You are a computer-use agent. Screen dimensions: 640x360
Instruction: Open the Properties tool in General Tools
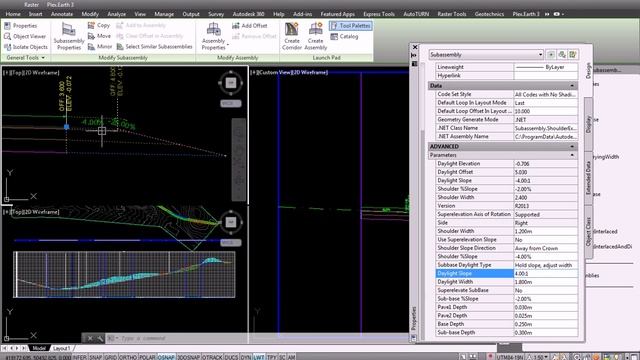tap(20, 25)
